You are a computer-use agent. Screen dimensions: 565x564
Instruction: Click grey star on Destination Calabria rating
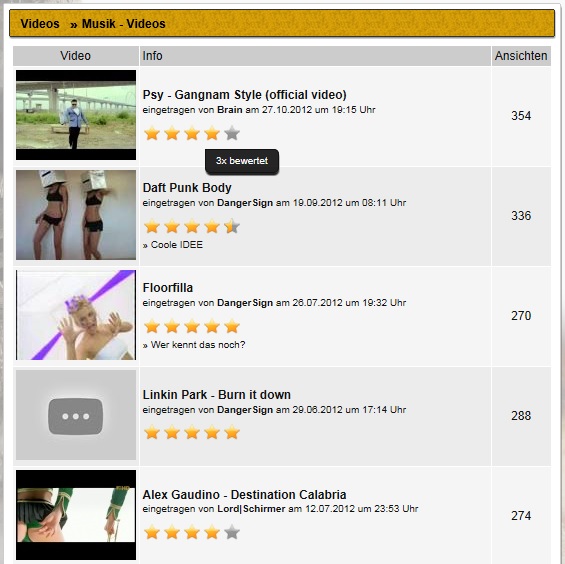[232, 532]
